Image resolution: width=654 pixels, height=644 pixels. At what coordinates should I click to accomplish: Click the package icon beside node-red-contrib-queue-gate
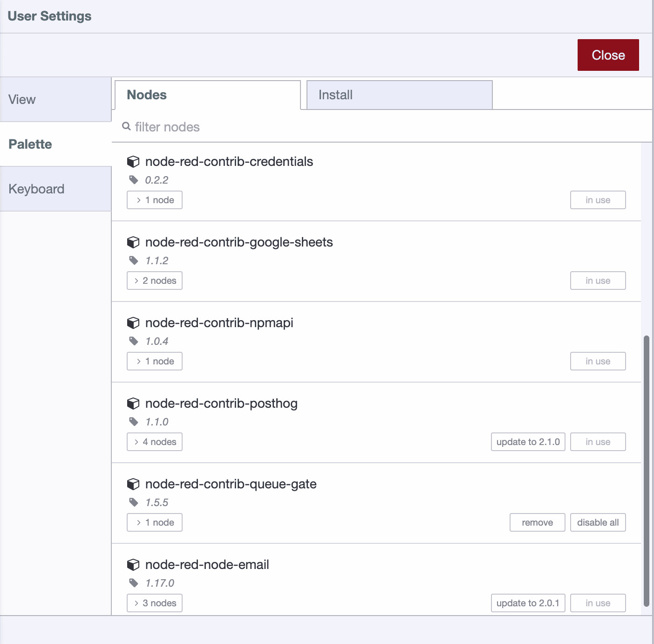(134, 484)
